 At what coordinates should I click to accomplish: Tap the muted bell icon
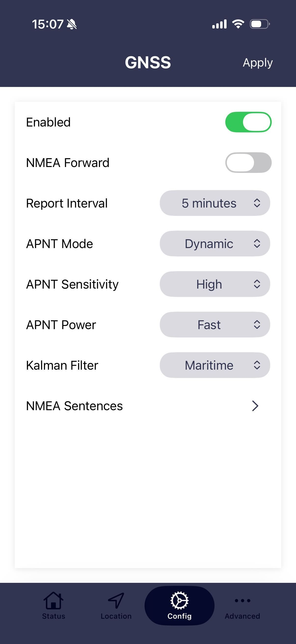point(72,24)
